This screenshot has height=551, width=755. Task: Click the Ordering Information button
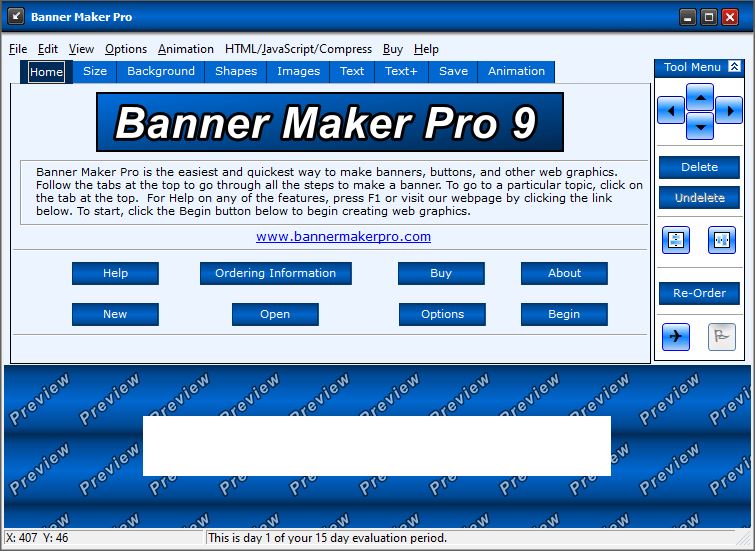(x=275, y=273)
